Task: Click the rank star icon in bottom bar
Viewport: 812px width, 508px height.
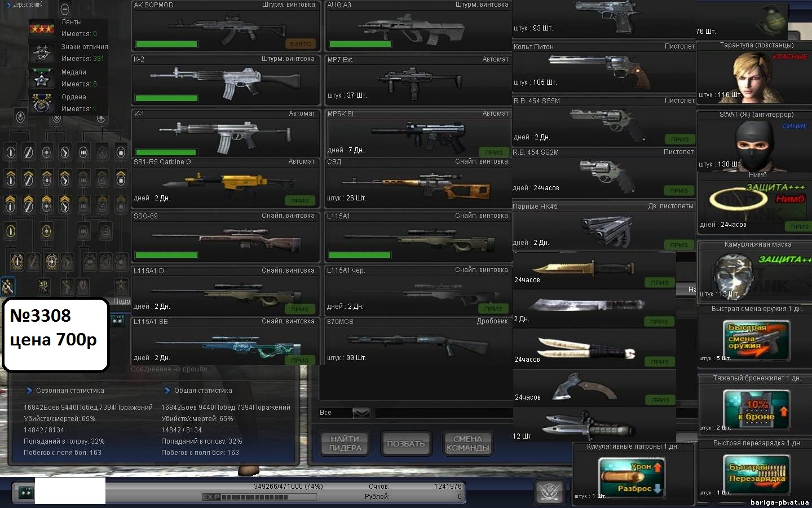Action: (x=26, y=493)
